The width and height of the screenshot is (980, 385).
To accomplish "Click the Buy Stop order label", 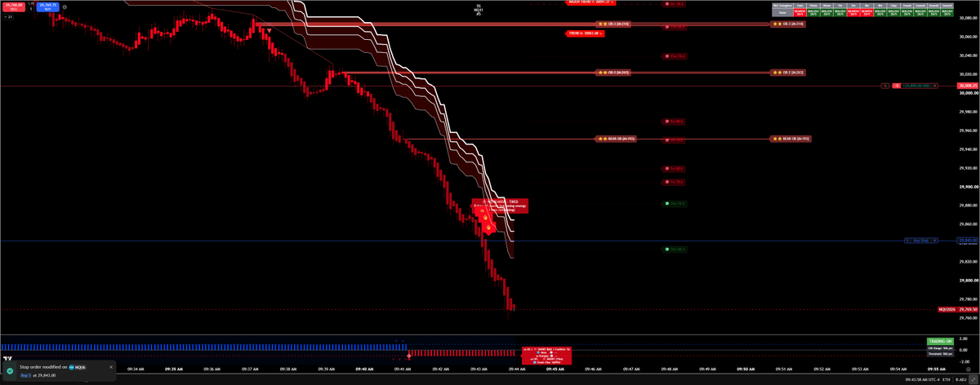I will point(921,241).
